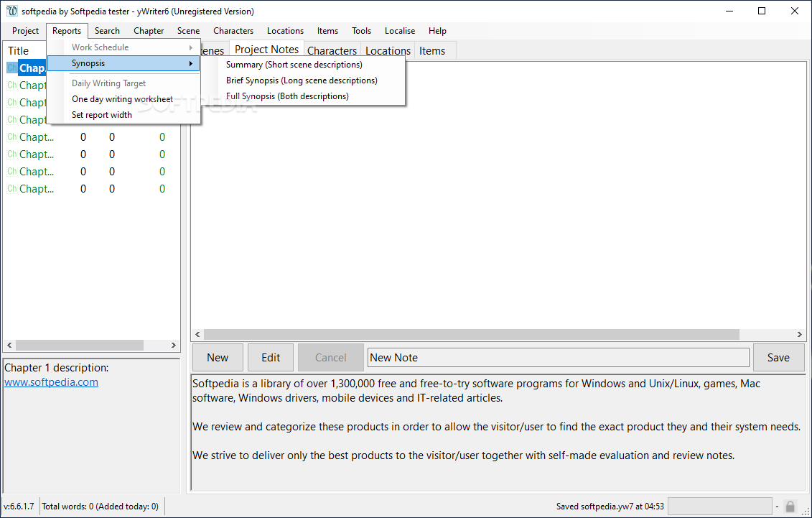Open the Items menu in menu bar
The image size is (812, 518).
point(328,31)
